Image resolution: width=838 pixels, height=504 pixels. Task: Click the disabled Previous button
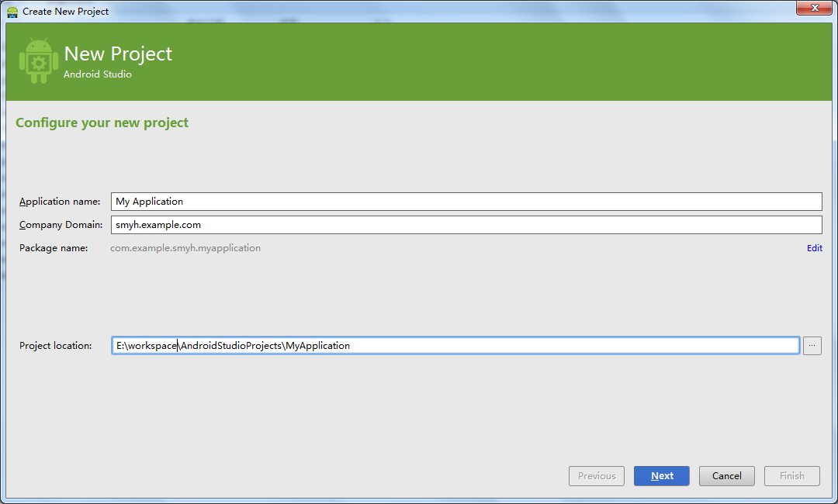pyautogui.click(x=597, y=476)
